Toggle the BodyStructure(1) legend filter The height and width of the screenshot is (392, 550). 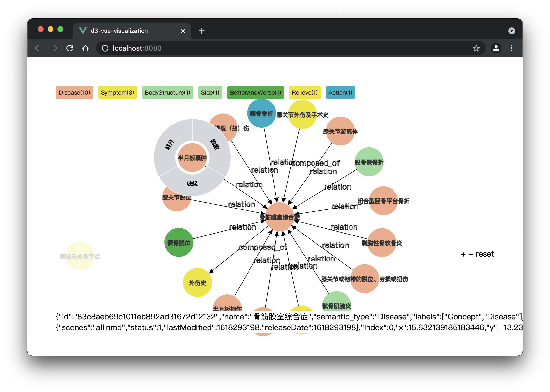[167, 92]
